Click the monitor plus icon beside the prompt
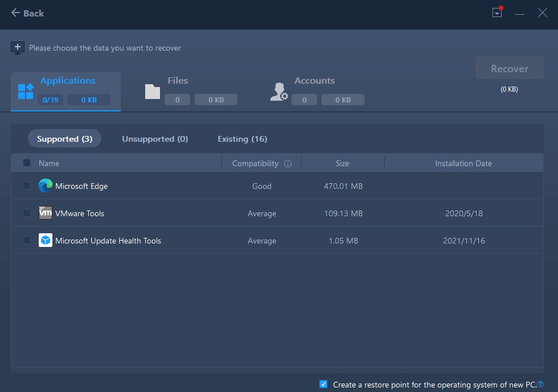Screen dimensions: 558x392 coord(18,48)
